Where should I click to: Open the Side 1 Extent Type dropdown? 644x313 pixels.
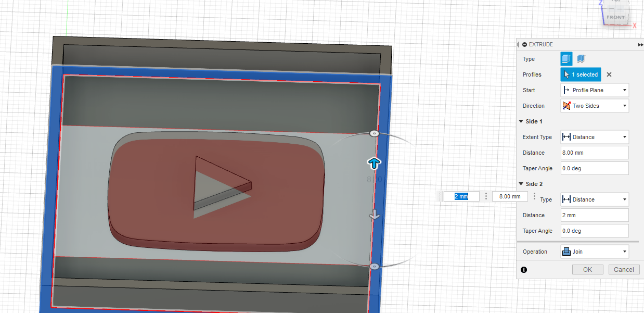pyautogui.click(x=595, y=137)
